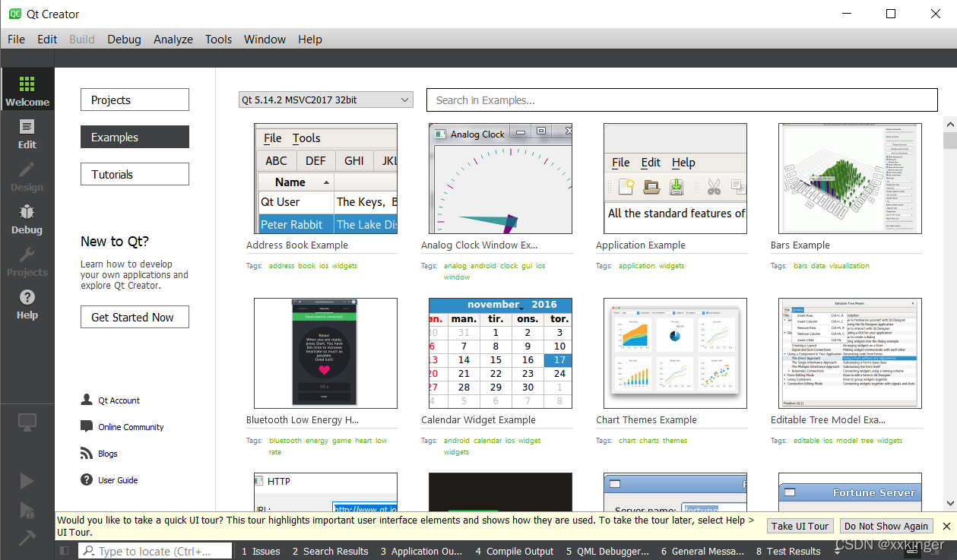The image size is (957, 560).
Task: Open the HTTP example thumbnail
Action: pos(325,492)
